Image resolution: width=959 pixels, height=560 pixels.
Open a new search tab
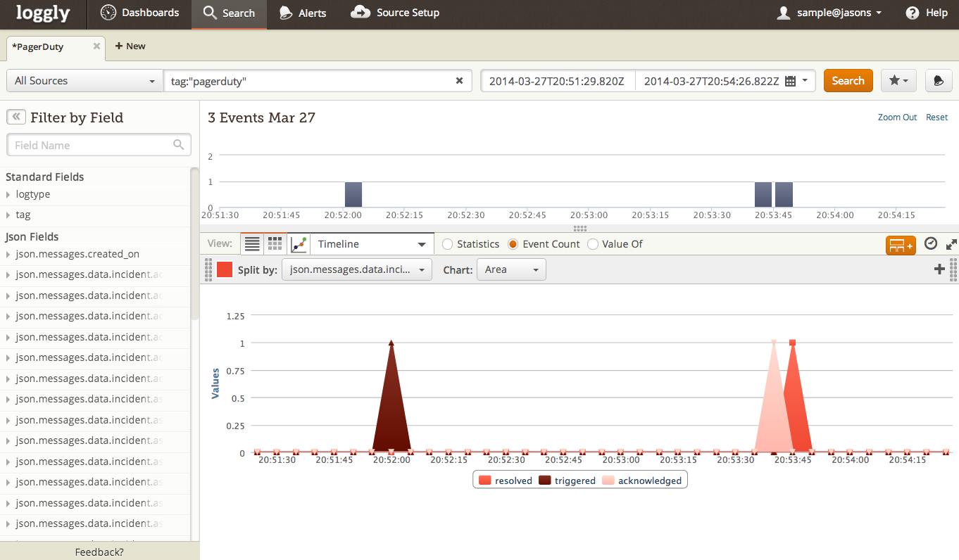pyautogui.click(x=130, y=46)
